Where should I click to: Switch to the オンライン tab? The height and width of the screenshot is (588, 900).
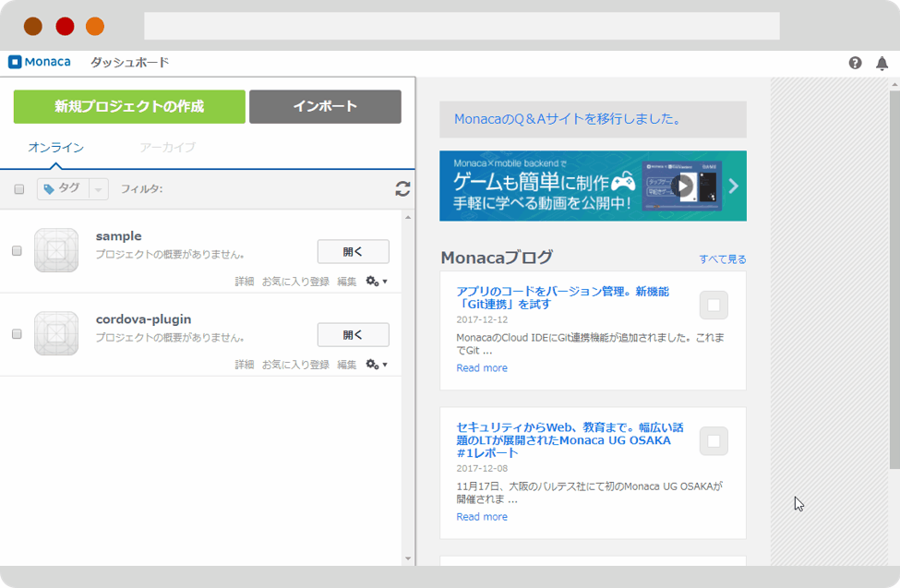click(x=55, y=148)
